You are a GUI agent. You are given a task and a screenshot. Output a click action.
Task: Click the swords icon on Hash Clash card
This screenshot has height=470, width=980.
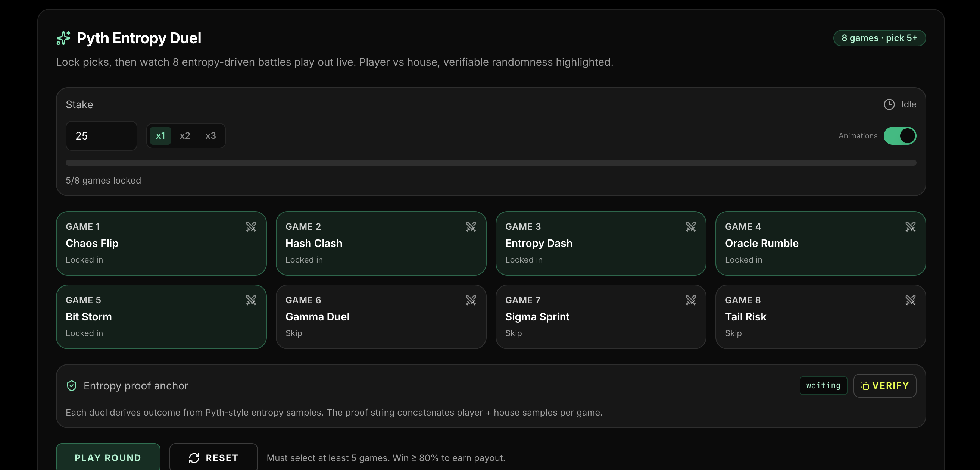471,227
